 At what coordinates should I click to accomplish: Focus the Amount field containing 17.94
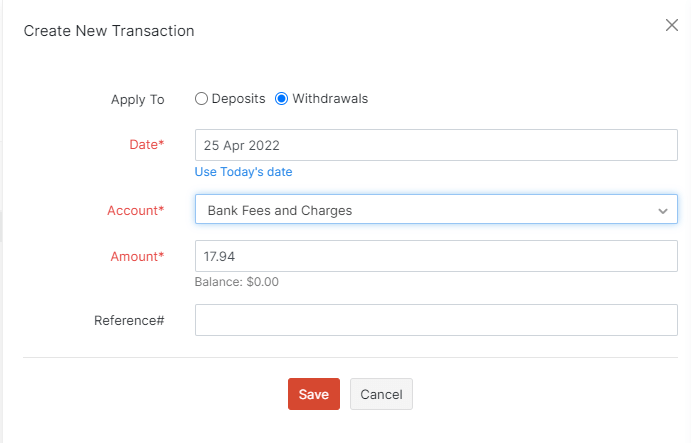click(436, 256)
